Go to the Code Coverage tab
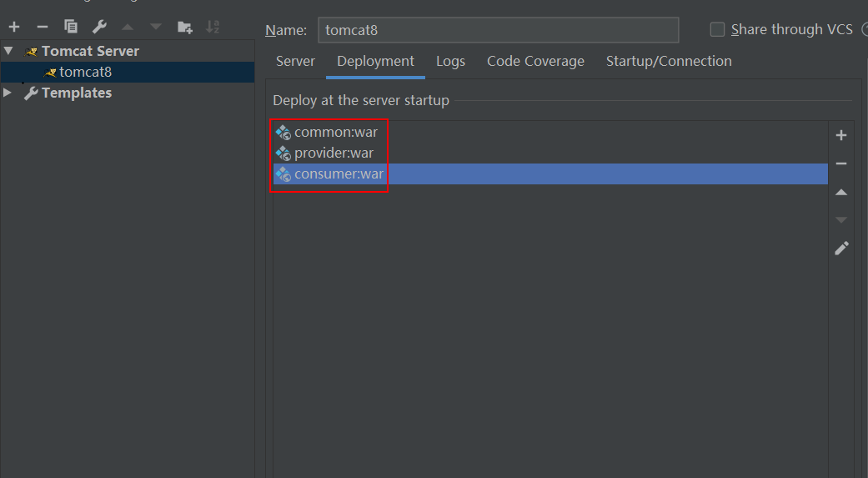This screenshot has width=868, height=478. [535, 61]
